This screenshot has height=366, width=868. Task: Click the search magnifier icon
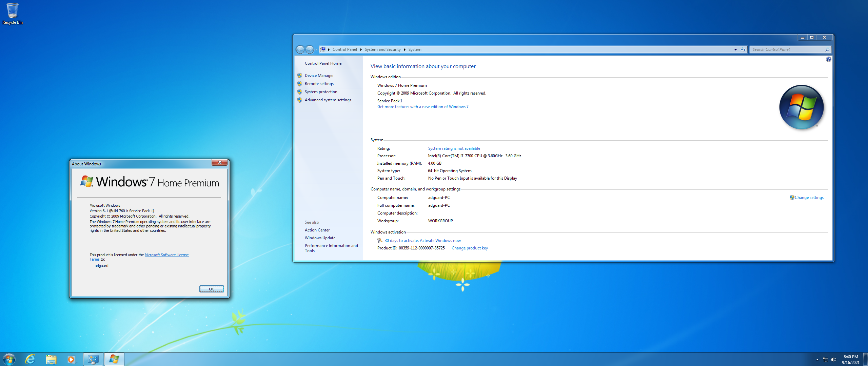coord(827,49)
